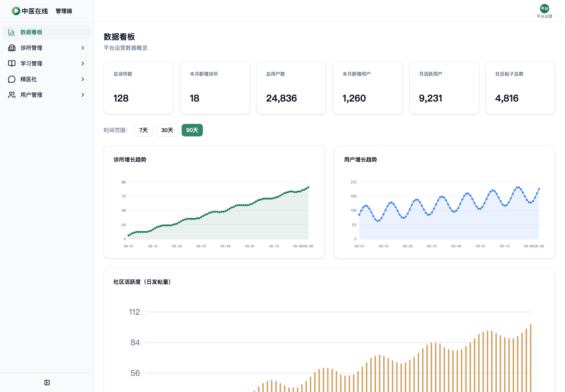
Task: Click the 中医在线 brand title
Action: pos(35,11)
